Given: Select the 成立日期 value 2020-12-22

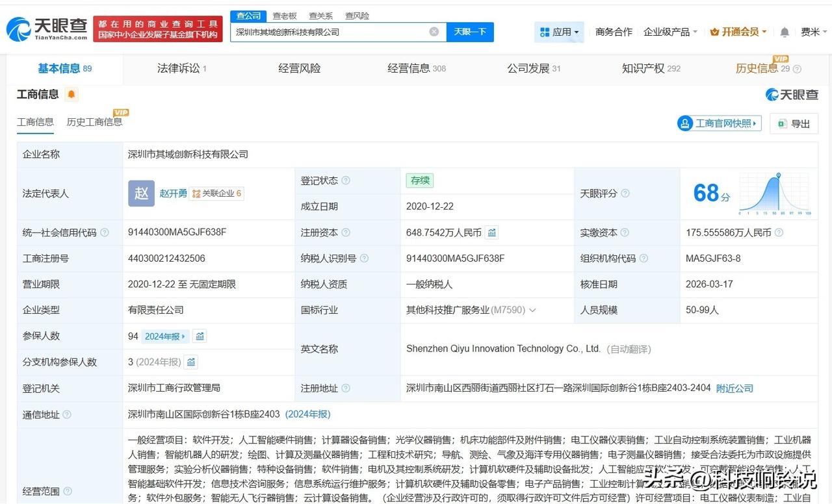Looking at the screenshot, I should [430, 207].
